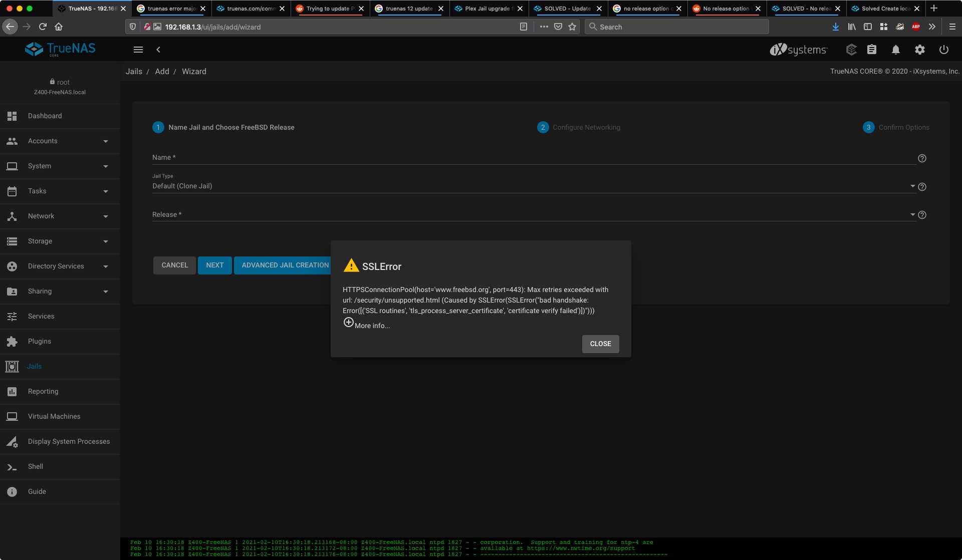Switch to the Plex Jail upgrade tab
962x560 pixels.
(x=487, y=9)
